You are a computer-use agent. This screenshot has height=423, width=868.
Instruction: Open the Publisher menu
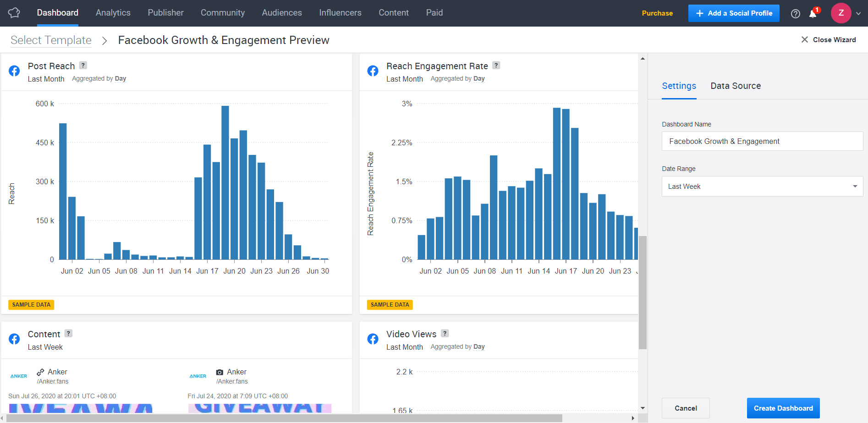coord(165,13)
